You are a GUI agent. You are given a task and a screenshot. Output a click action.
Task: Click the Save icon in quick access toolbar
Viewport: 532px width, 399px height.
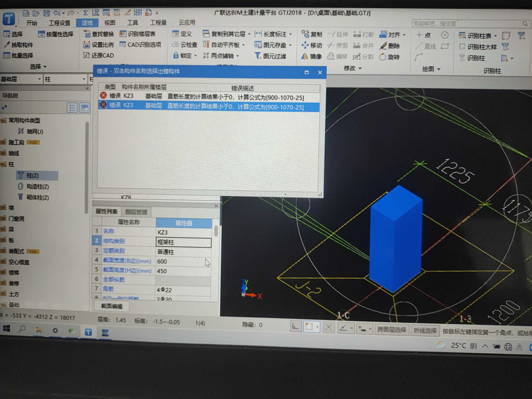click(x=47, y=13)
